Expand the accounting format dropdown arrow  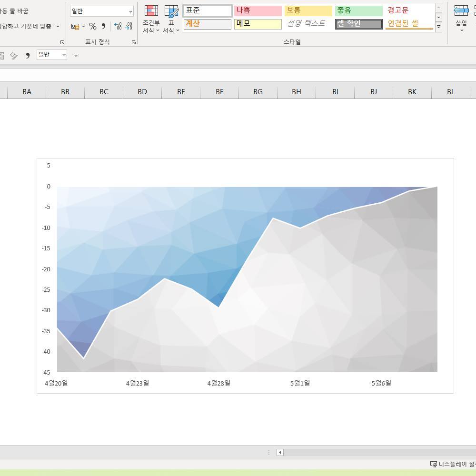pos(83,26)
